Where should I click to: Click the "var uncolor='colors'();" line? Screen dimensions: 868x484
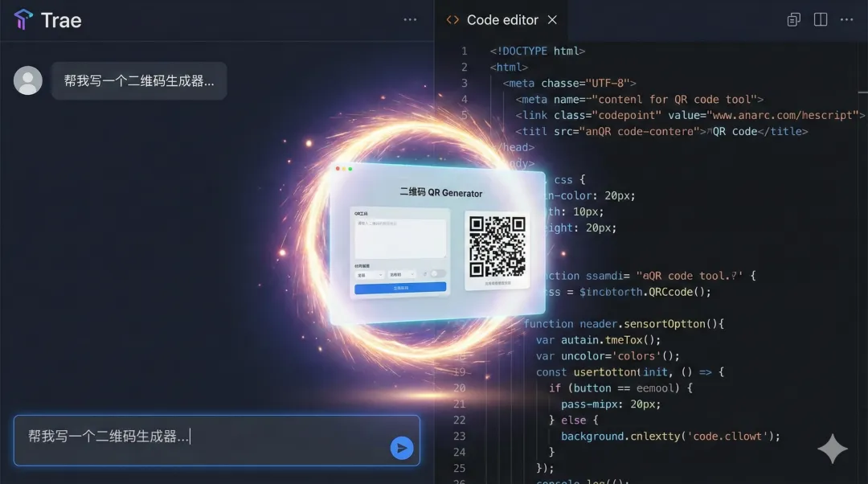point(608,356)
